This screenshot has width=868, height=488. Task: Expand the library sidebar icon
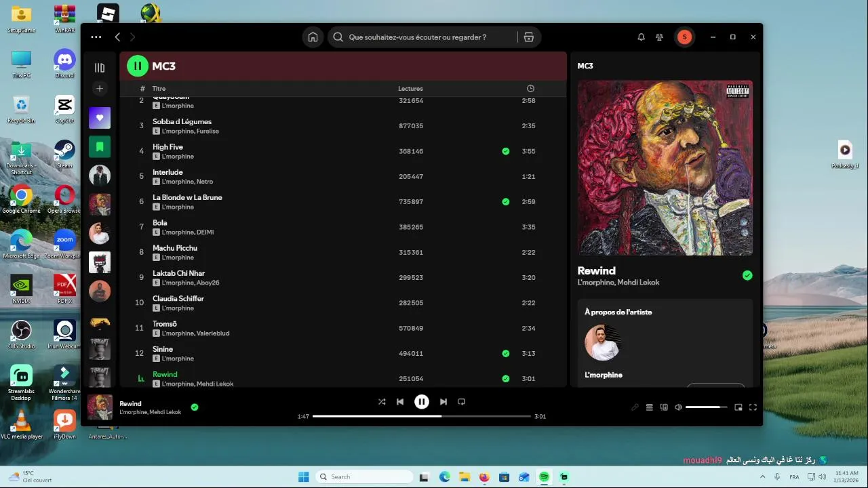point(100,68)
